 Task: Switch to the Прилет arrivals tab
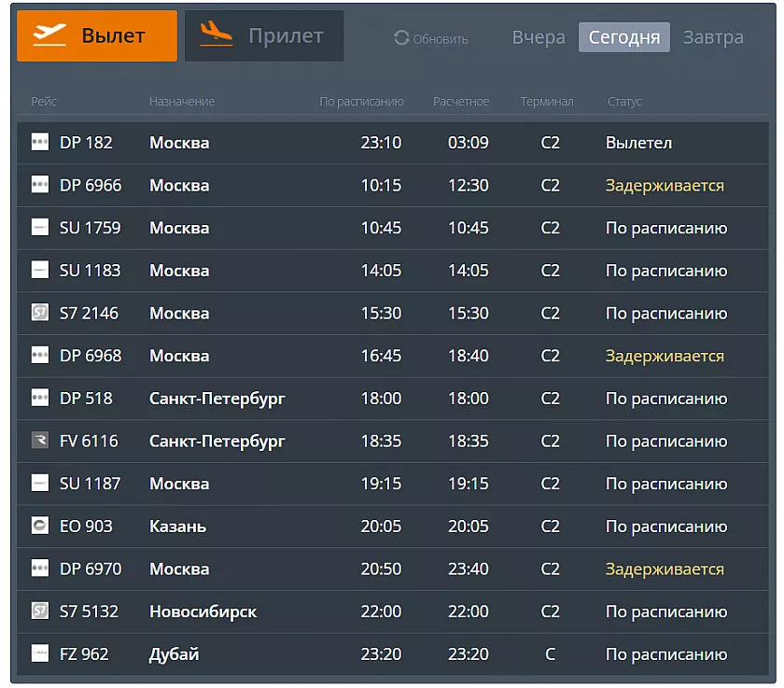[x=264, y=36]
